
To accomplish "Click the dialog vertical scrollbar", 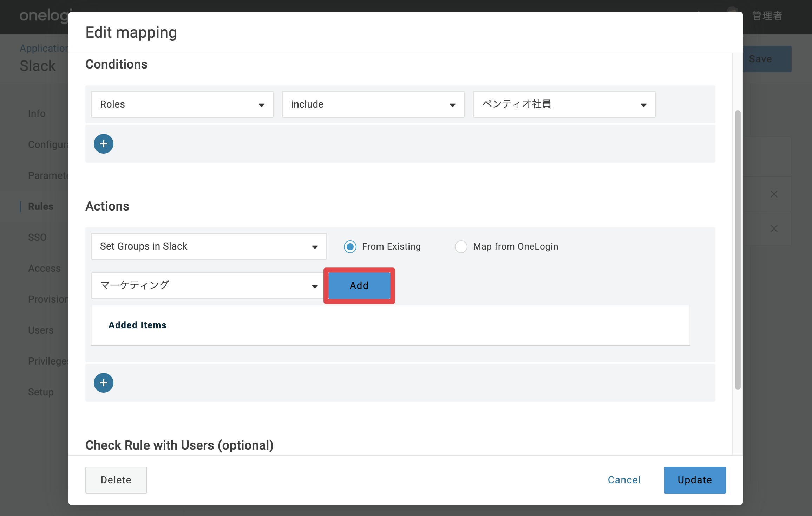I will click(x=738, y=250).
